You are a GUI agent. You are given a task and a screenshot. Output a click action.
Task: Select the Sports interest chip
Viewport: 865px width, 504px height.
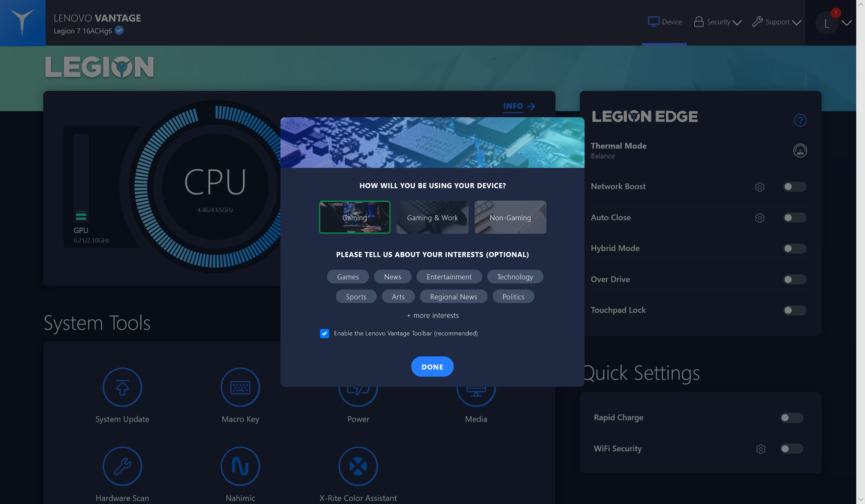356,297
